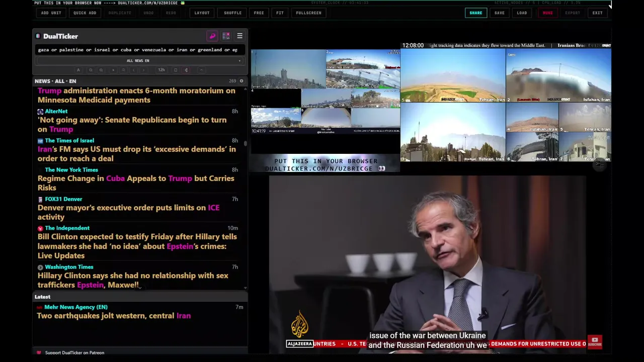Click the Patreon heart icon

point(39,353)
